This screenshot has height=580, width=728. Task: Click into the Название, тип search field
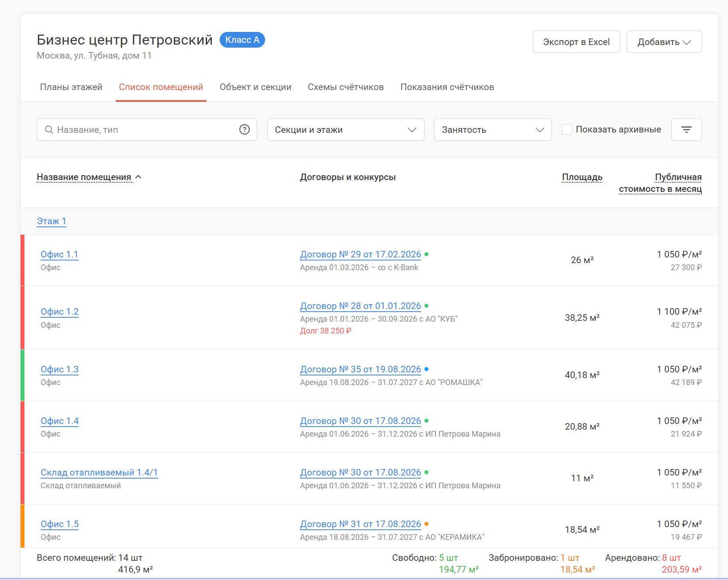pyautogui.click(x=147, y=129)
